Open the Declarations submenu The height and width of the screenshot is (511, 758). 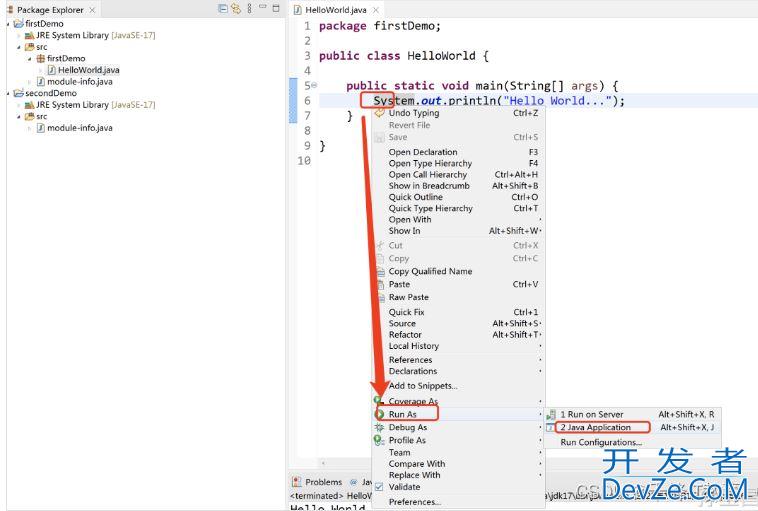[458, 371]
